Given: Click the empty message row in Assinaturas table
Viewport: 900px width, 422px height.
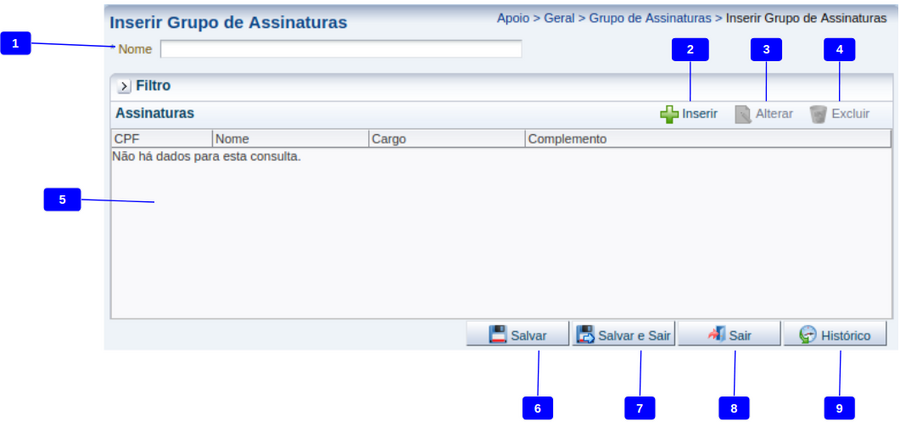Looking at the screenshot, I should 207,157.
